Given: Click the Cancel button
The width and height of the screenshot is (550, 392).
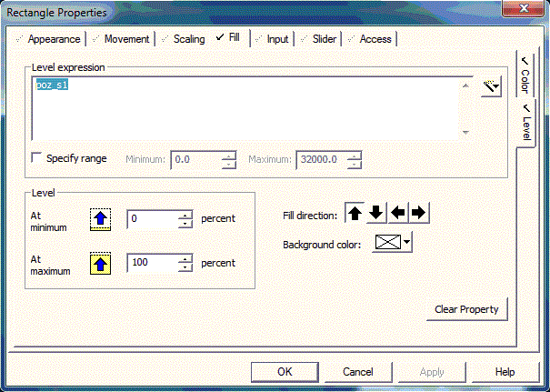Looking at the screenshot, I should (358, 372).
